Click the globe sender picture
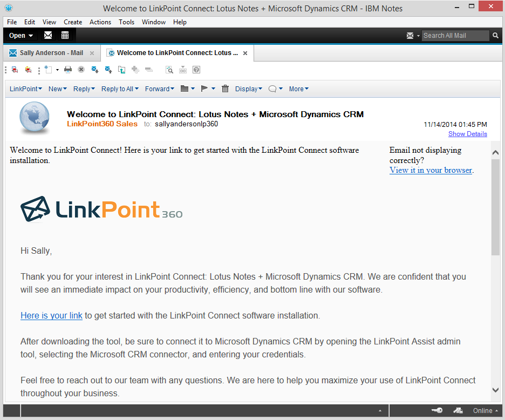Image resolution: width=505 pixels, height=420 pixels. [34, 118]
